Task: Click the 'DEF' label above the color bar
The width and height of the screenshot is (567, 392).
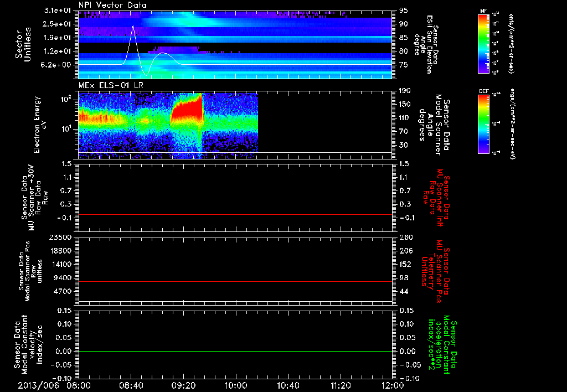Action: 483,91
